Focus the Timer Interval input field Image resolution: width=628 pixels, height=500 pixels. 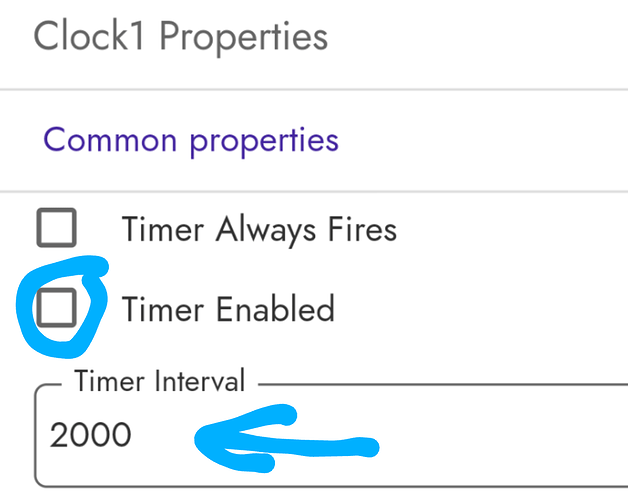(330, 435)
